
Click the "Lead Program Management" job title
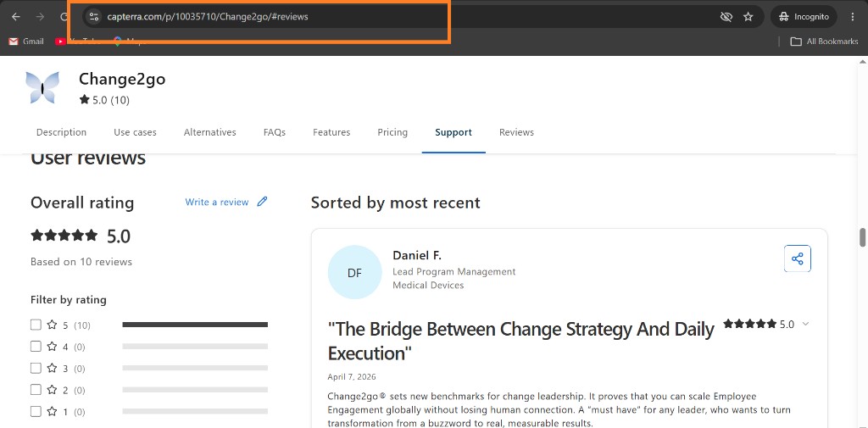[x=454, y=272]
